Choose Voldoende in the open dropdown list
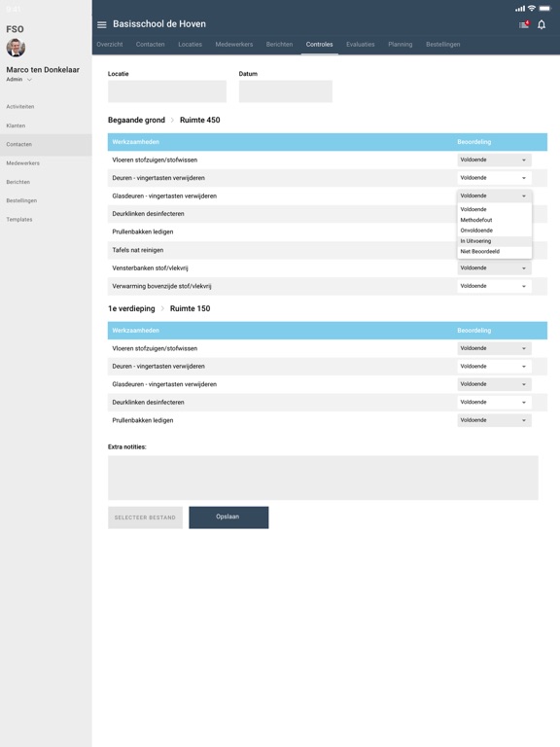 click(494, 210)
